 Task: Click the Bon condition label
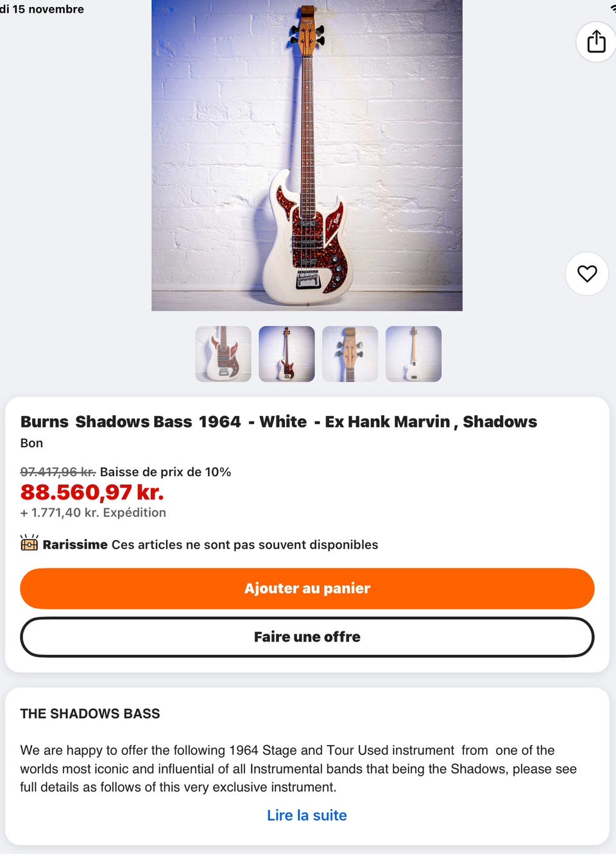(x=31, y=443)
